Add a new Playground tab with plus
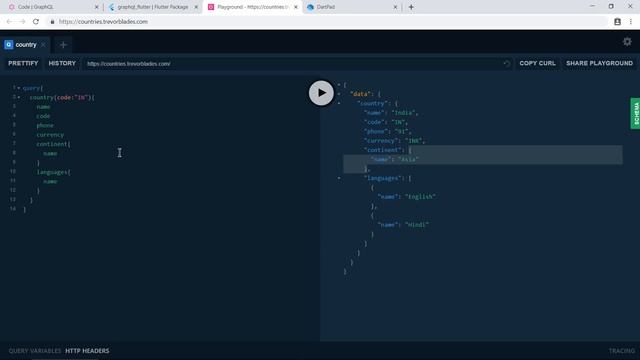The image size is (640, 360). click(x=63, y=45)
